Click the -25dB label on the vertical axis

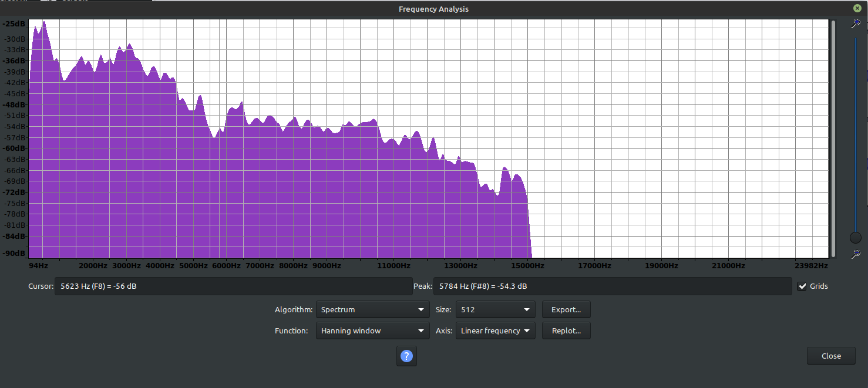14,24
